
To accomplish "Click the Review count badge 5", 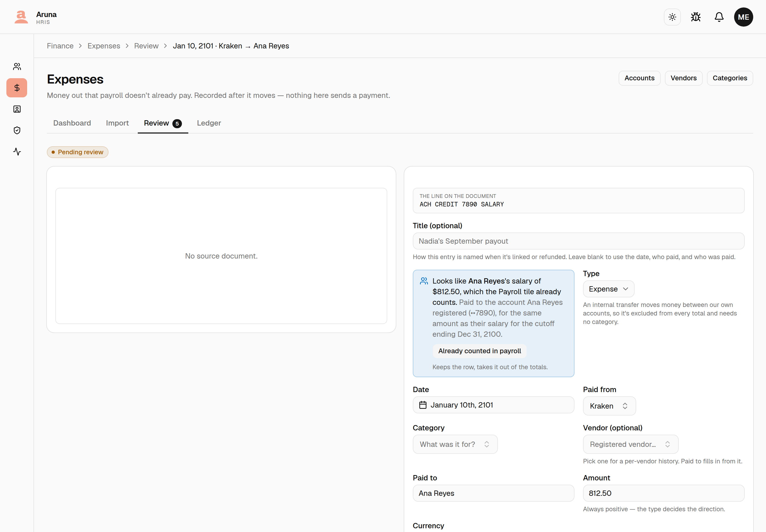I will pyautogui.click(x=177, y=124).
